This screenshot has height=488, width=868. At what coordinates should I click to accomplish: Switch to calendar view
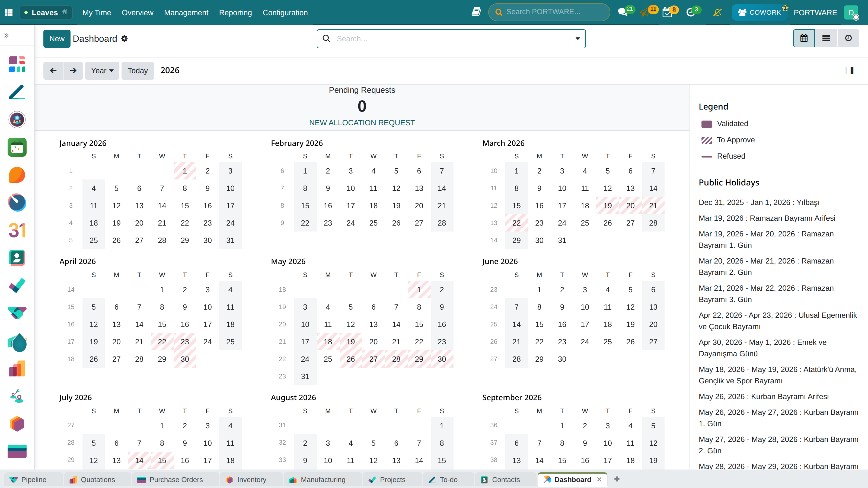click(804, 38)
